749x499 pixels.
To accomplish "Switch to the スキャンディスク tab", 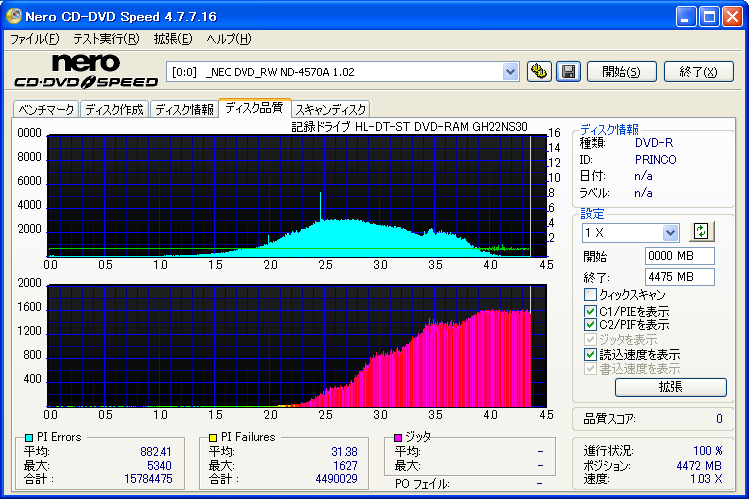I will (x=331, y=109).
